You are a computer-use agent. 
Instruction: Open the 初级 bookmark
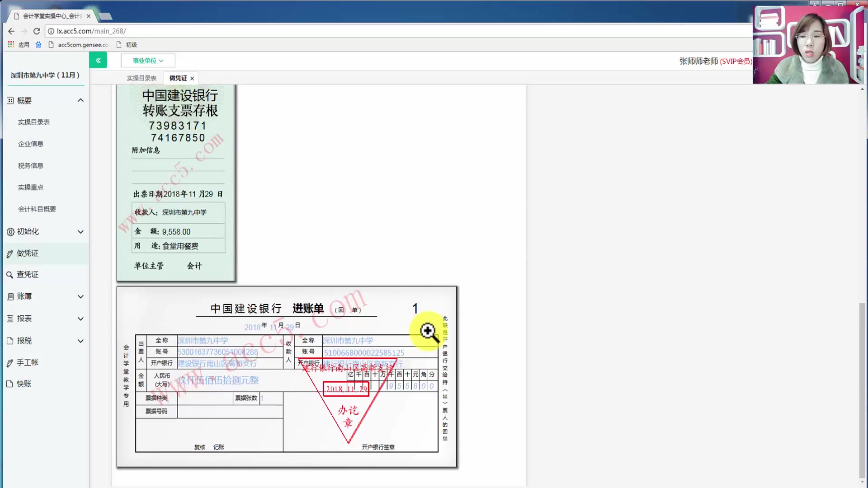(132, 44)
